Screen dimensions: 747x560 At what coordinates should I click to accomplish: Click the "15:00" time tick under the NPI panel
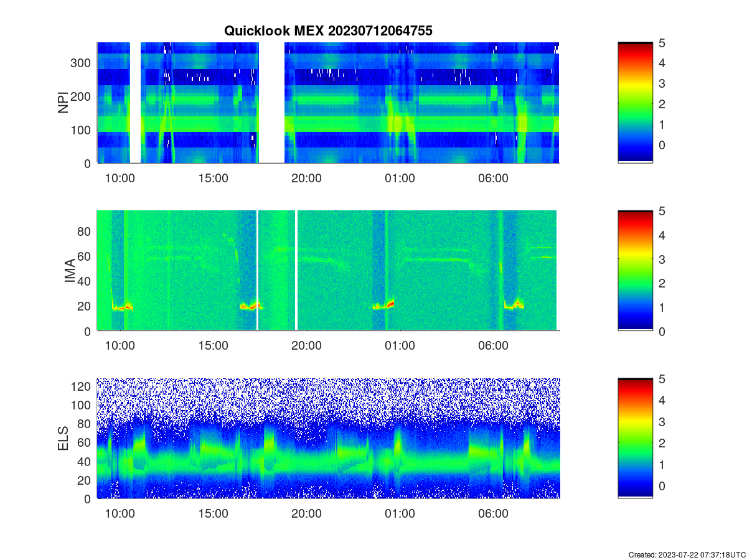(214, 179)
